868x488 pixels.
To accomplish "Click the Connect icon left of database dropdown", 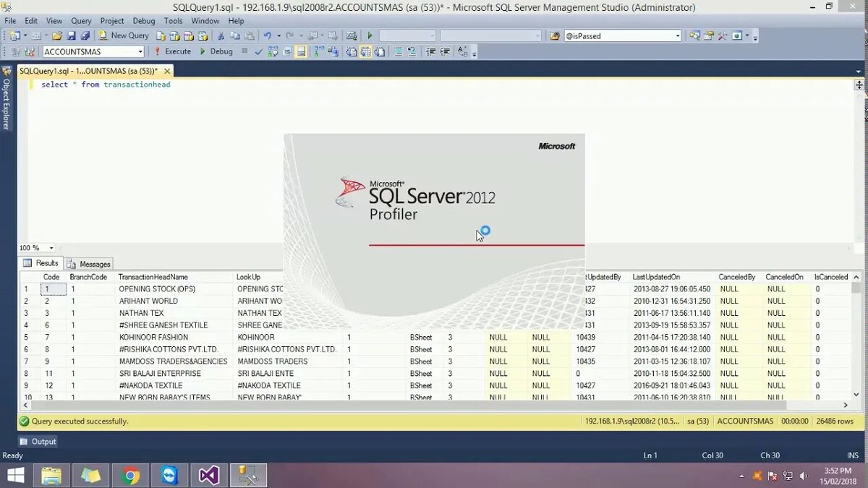I will 14,51.
